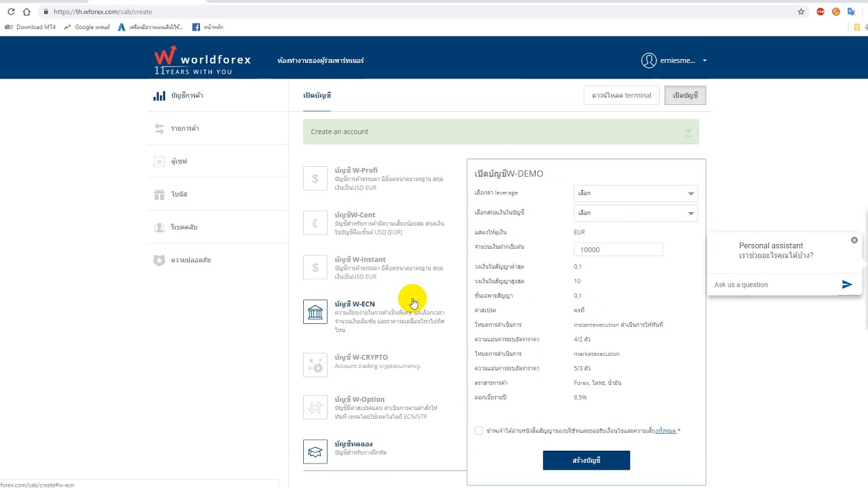Click the EUR currency value text

point(579,232)
